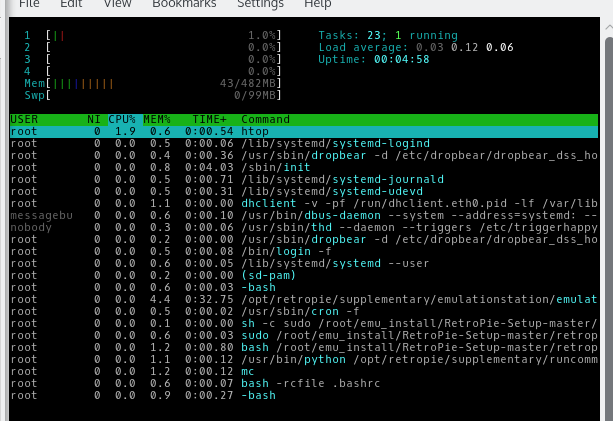Click the TIME+ column header
613x421 pixels.
[210, 120]
